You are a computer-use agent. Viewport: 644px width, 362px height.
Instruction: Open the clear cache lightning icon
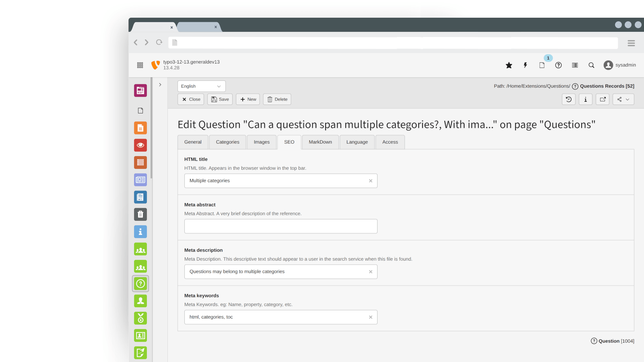pyautogui.click(x=525, y=65)
